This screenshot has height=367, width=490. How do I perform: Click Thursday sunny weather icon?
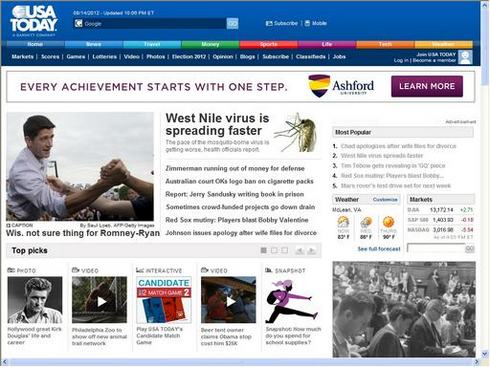click(388, 222)
